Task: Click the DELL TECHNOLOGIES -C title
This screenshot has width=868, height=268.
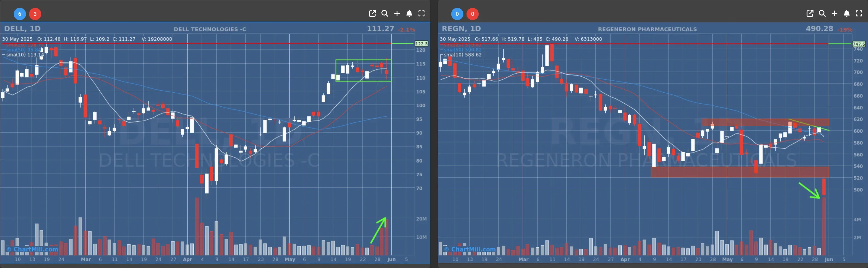Action: pos(210,29)
